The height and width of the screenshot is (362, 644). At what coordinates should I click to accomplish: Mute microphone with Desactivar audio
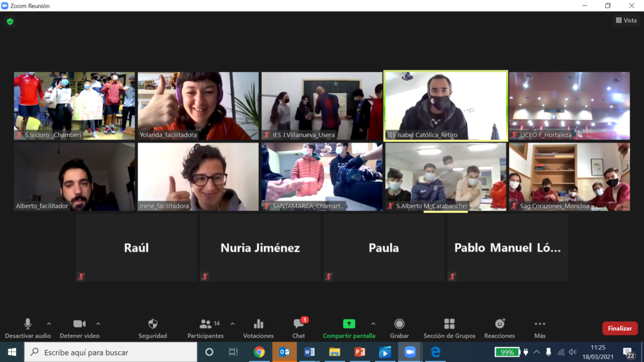[28, 324]
